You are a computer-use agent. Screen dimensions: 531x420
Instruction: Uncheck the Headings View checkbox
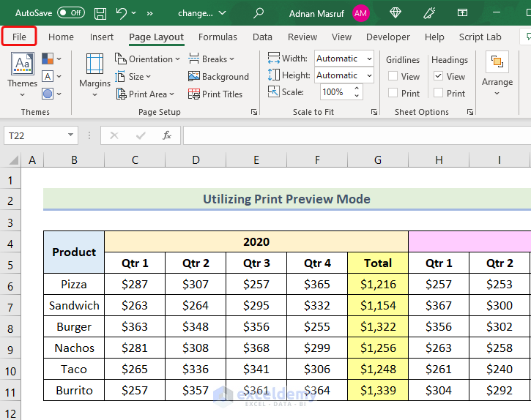(438, 76)
